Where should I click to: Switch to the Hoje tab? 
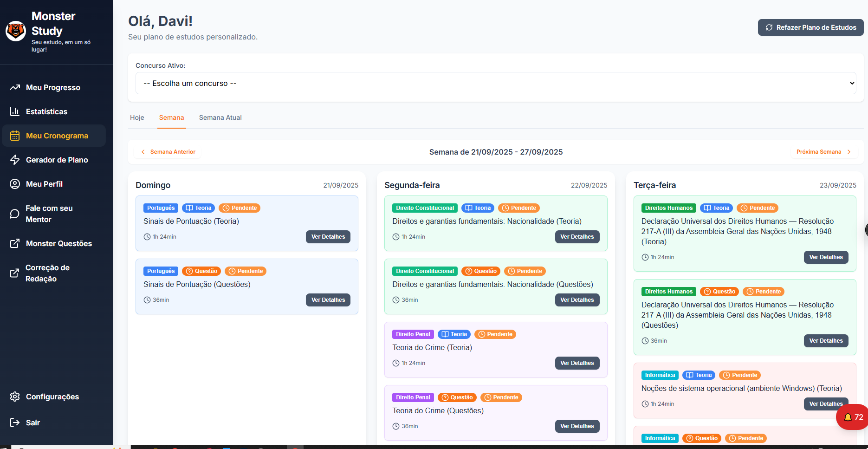pos(137,117)
